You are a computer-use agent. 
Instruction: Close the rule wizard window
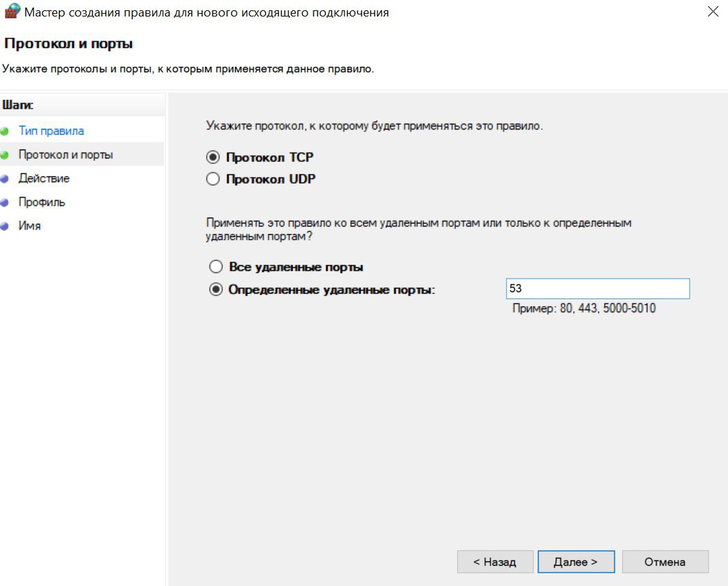point(713,12)
